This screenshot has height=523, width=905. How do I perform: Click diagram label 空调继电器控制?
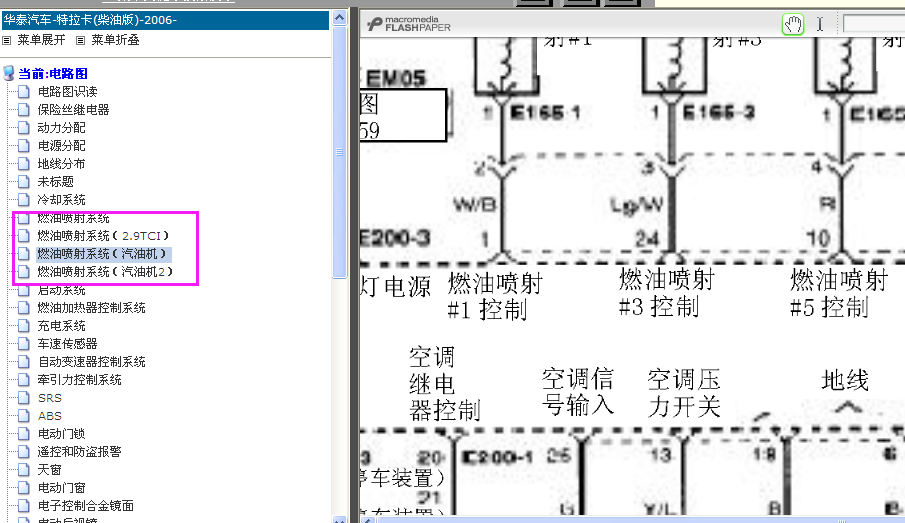pyautogui.click(x=444, y=384)
